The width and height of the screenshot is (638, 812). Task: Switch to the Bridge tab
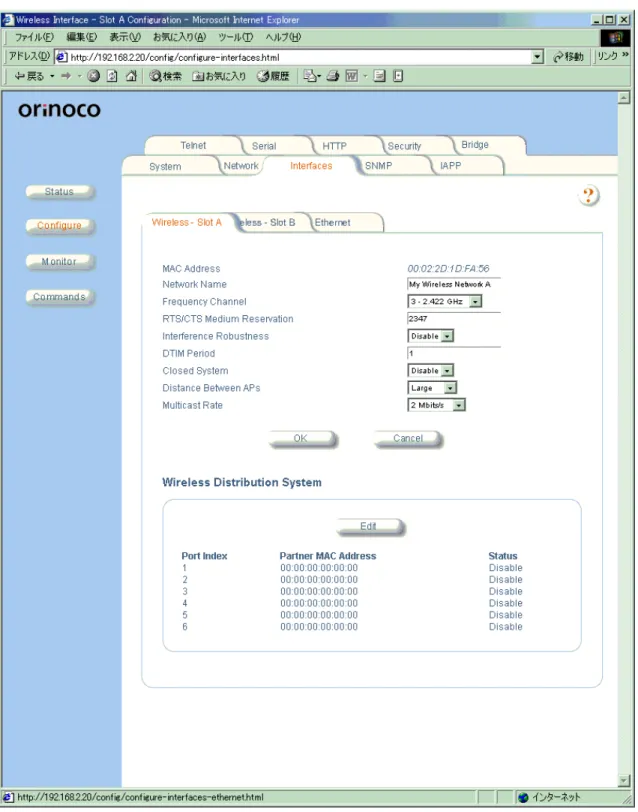tap(475, 144)
